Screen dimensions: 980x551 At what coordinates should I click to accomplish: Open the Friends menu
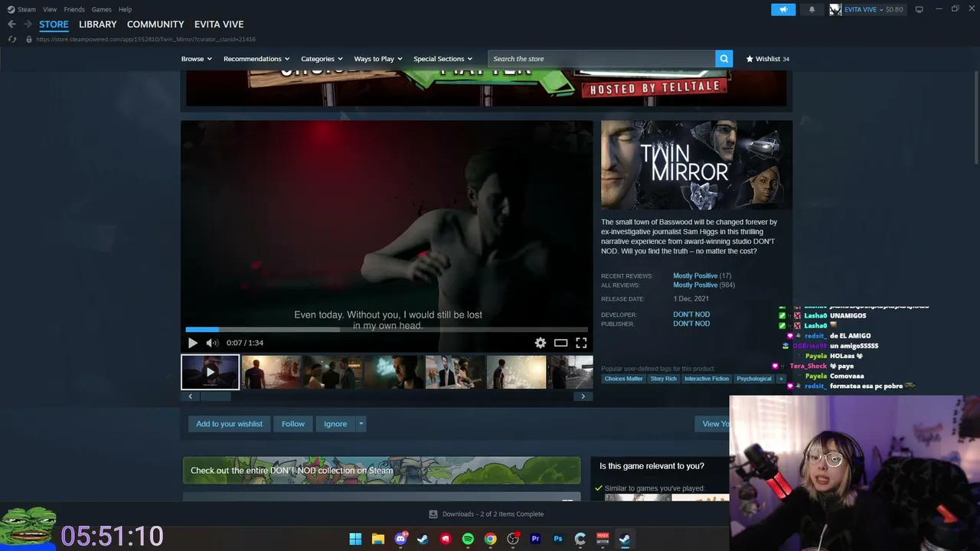74,9
